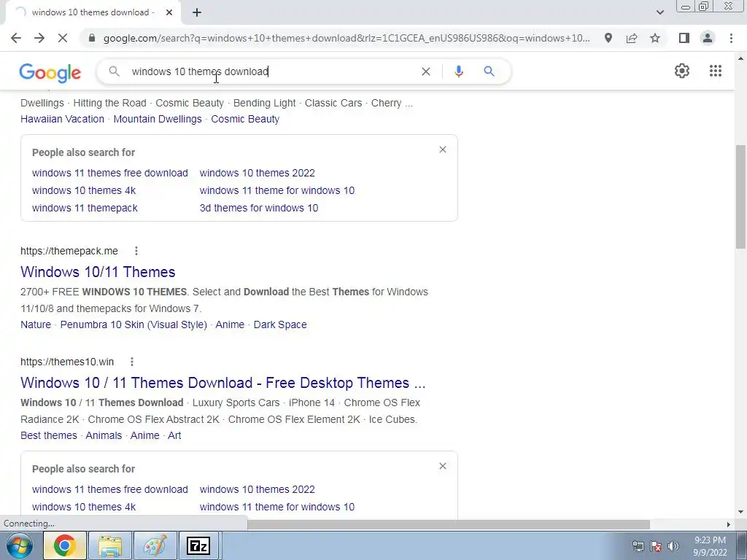Open the clock showing 9:23 PM
The height and width of the screenshot is (560, 747).
click(x=710, y=546)
